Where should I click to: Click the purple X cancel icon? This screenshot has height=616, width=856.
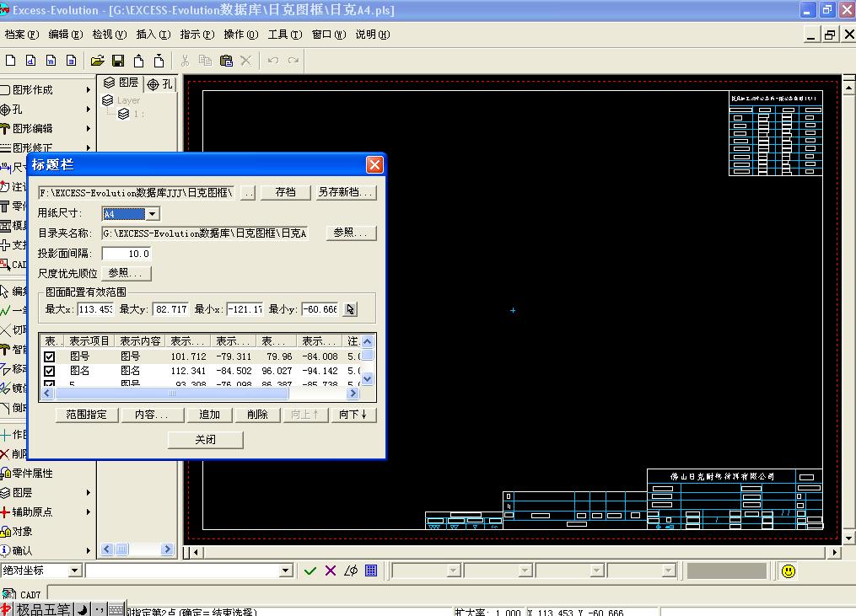[x=331, y=570]
